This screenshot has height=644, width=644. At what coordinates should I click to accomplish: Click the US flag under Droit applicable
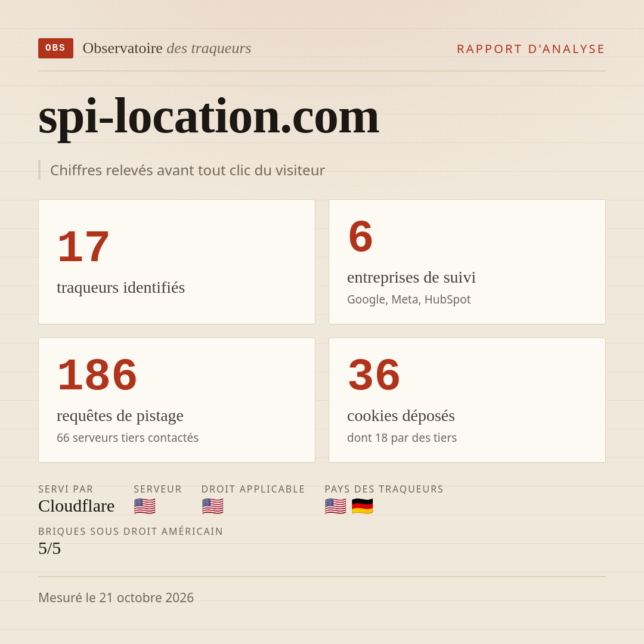[x=212, y=506]
